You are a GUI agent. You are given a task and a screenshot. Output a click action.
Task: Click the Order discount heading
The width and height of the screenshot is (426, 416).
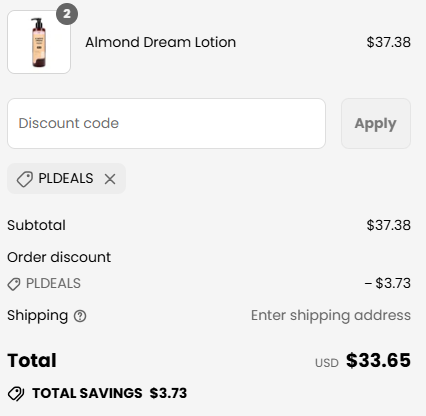click(x=59, y=257)
